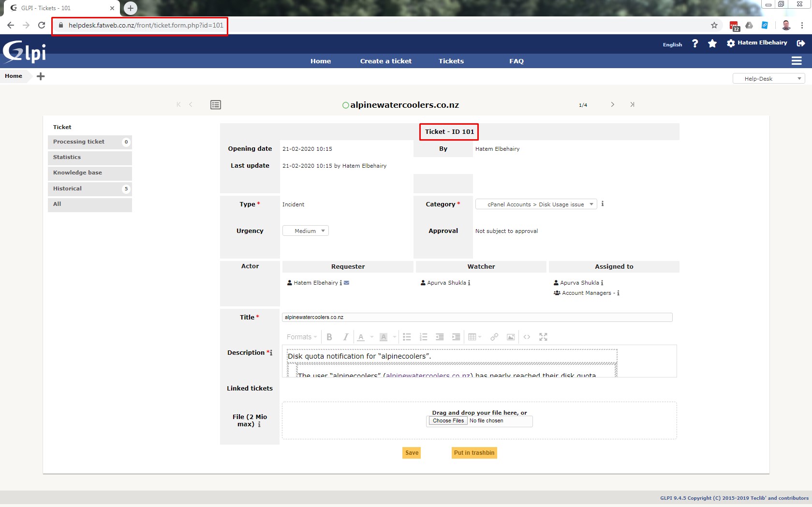Viewport: 812px width, 507px height.
Task: Open the Urgency dropdown
Action: pyautogui.click(x=306, y=231)
